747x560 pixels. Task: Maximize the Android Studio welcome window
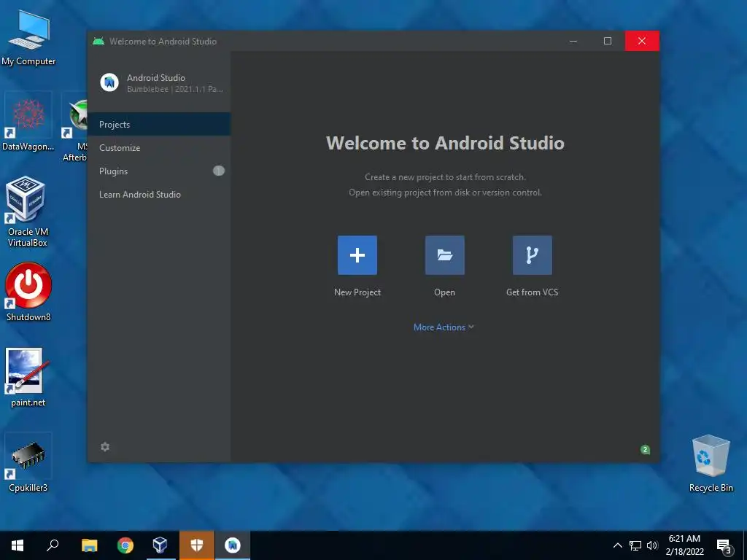pos(608,41)
